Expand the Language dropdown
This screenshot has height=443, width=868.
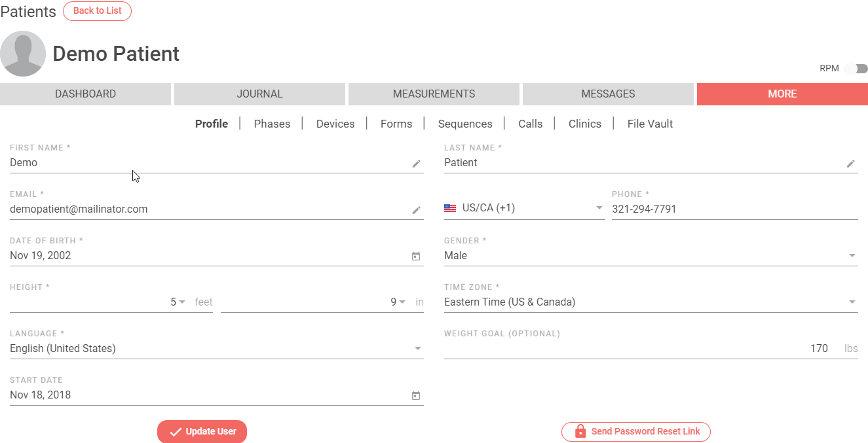(216, 348)
